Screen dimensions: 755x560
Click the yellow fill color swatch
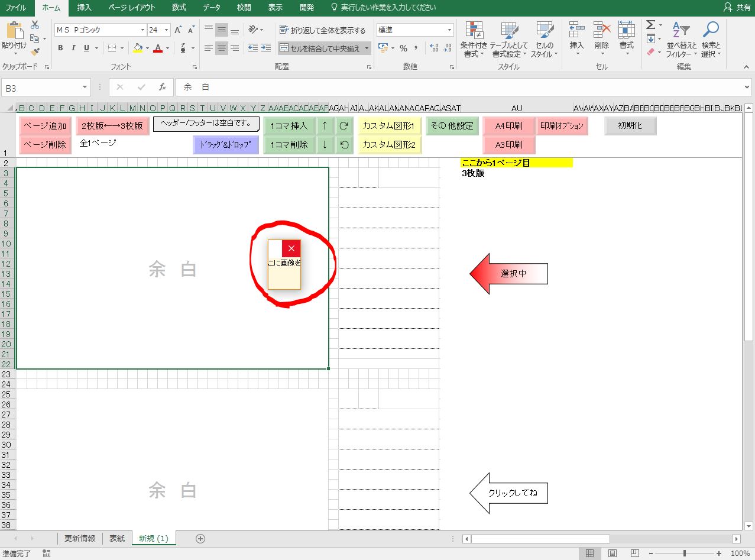click(138, 48)
